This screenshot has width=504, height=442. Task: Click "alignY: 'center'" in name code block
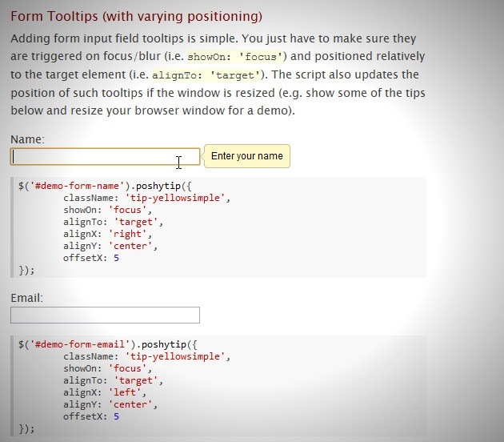pyautogui.click(x=110, y=246)
